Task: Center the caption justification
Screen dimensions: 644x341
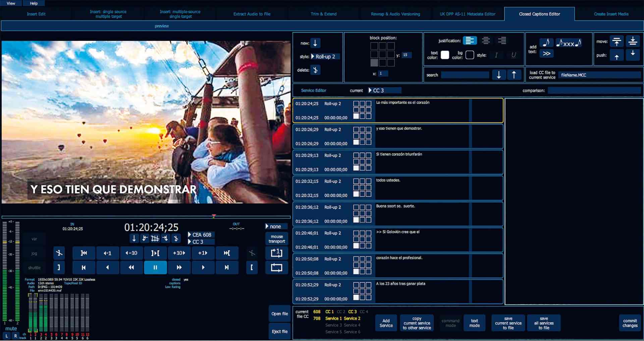Action: click(x=486, y=41)
